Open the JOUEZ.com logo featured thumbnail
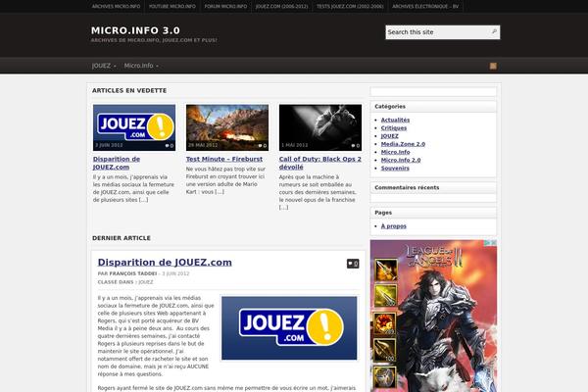 pos(134,127)
